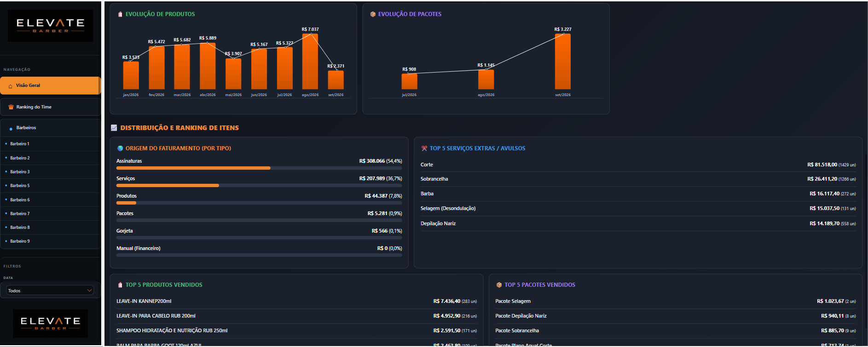Click the chart icon beside Distribuição e Ranking de Itens
This screenshot has width=868, height=347.
[114, 128]
